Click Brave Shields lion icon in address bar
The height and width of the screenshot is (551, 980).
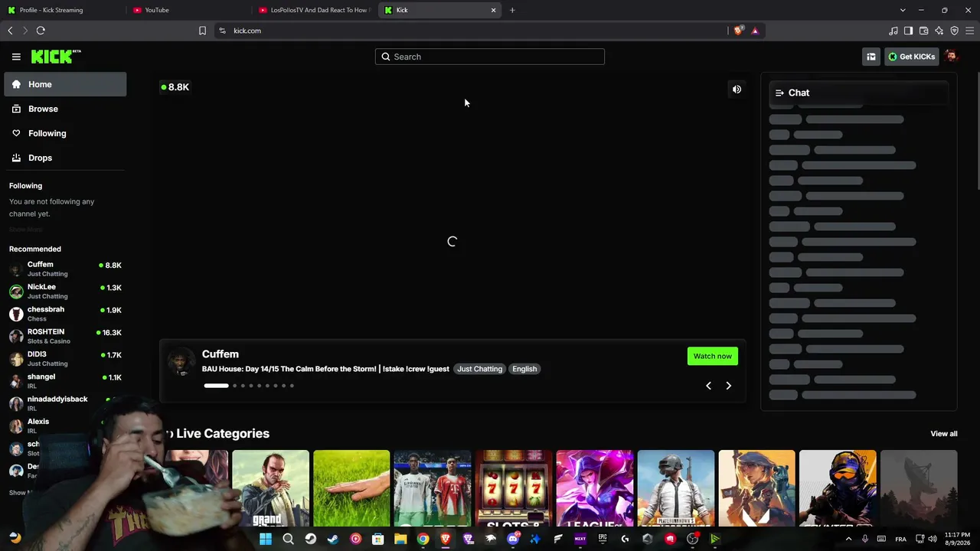[738, 31]
